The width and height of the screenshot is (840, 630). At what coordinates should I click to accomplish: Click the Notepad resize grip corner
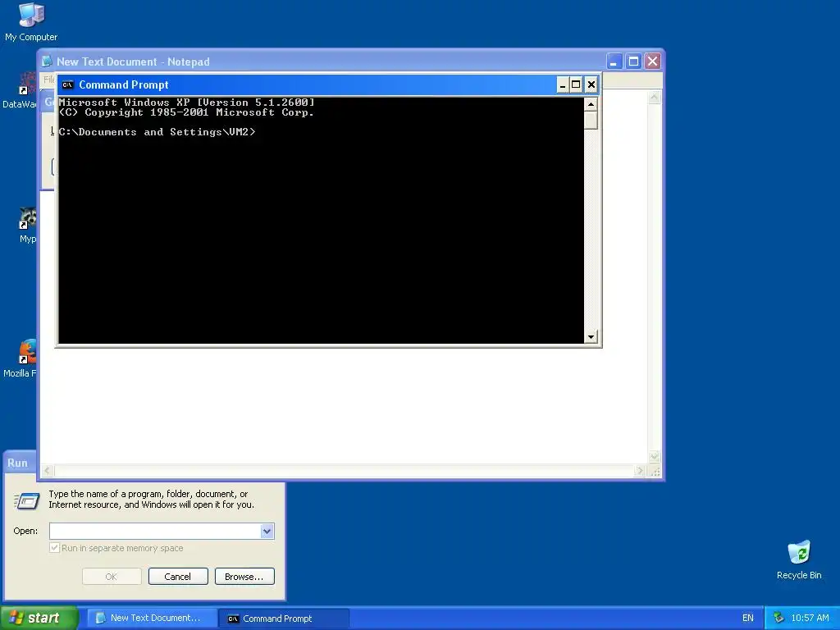click(655, 472)
